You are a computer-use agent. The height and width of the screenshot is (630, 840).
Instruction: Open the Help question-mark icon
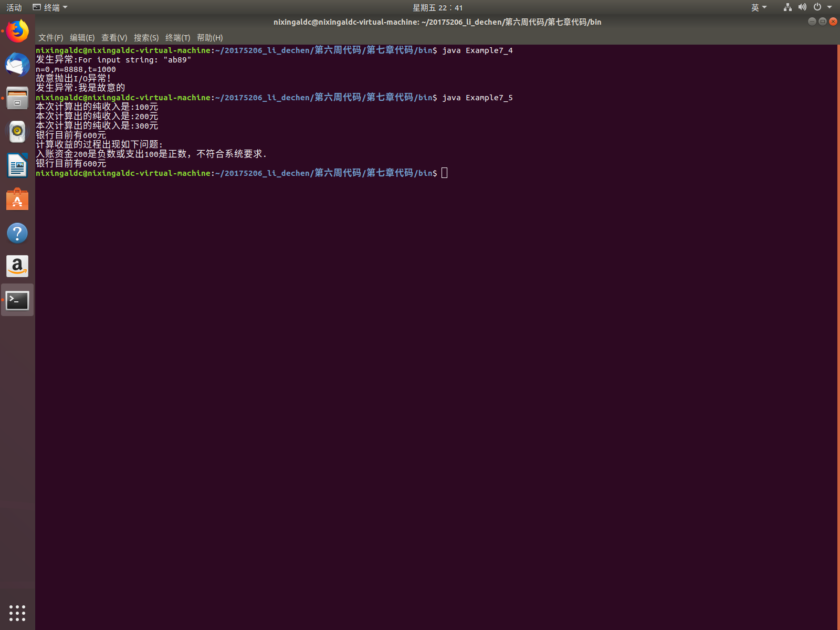point(17,233)
